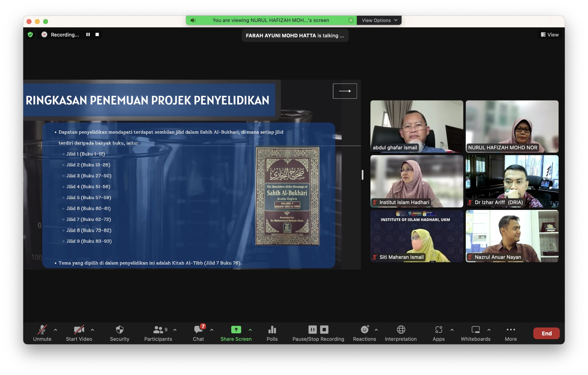This screenshot has width=588, height=375.
Task: Click the green encryption shield icon
Action: [x=30, y=34]
